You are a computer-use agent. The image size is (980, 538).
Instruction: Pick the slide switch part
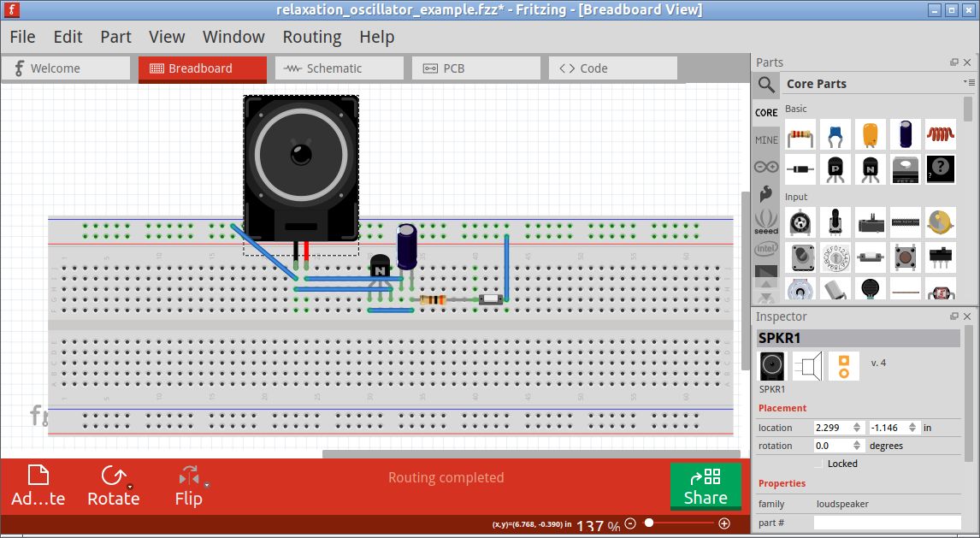940,257
